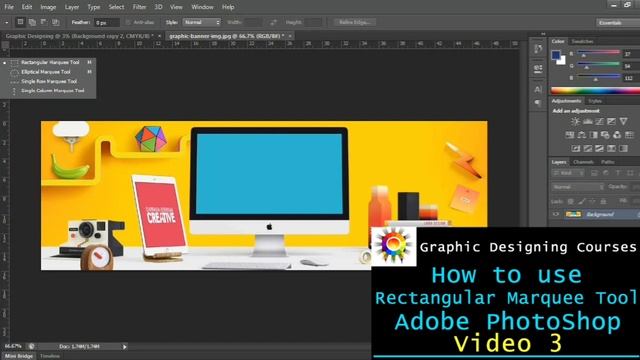Pick the Intersect with selection icon

tap(56, 22)
